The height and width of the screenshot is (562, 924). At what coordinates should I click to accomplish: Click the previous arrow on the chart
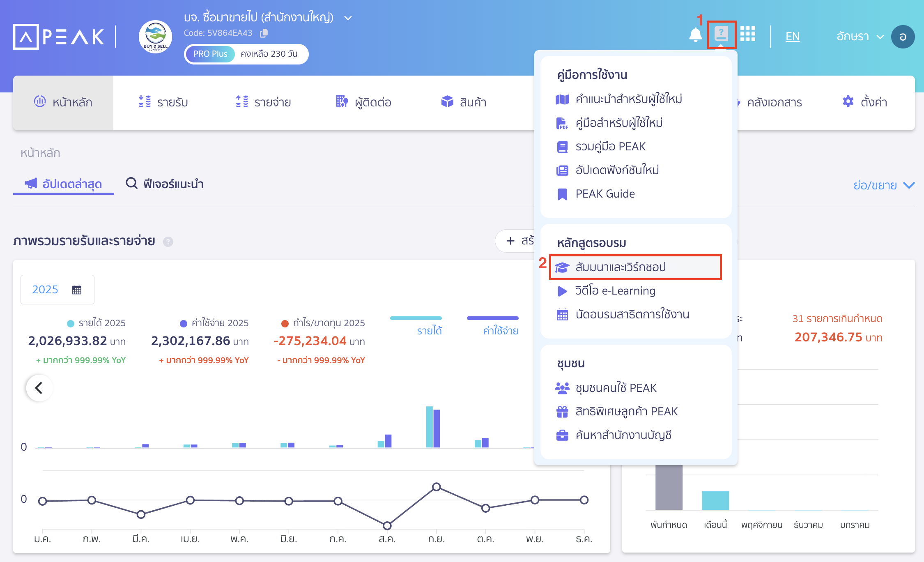[x=39, y=387]
